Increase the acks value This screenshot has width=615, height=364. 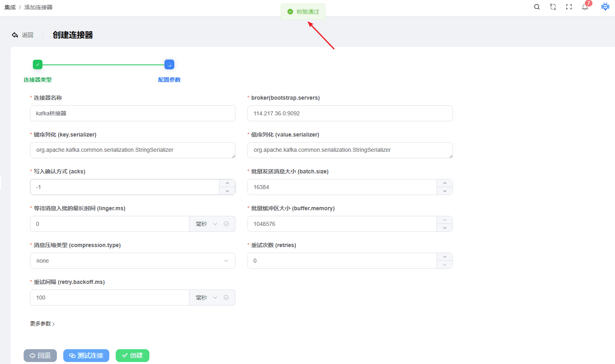tap(227, 183)
